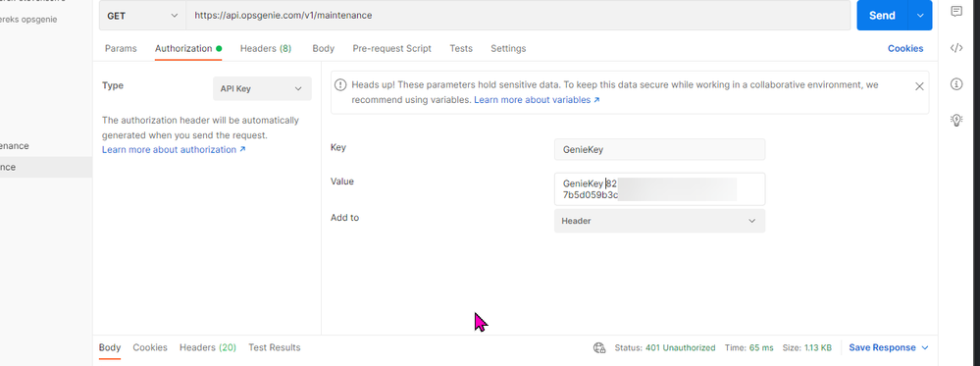This screenshot has height=366, width=980.
Task: Open the lightbulb related requests icon
Action: 956,120
